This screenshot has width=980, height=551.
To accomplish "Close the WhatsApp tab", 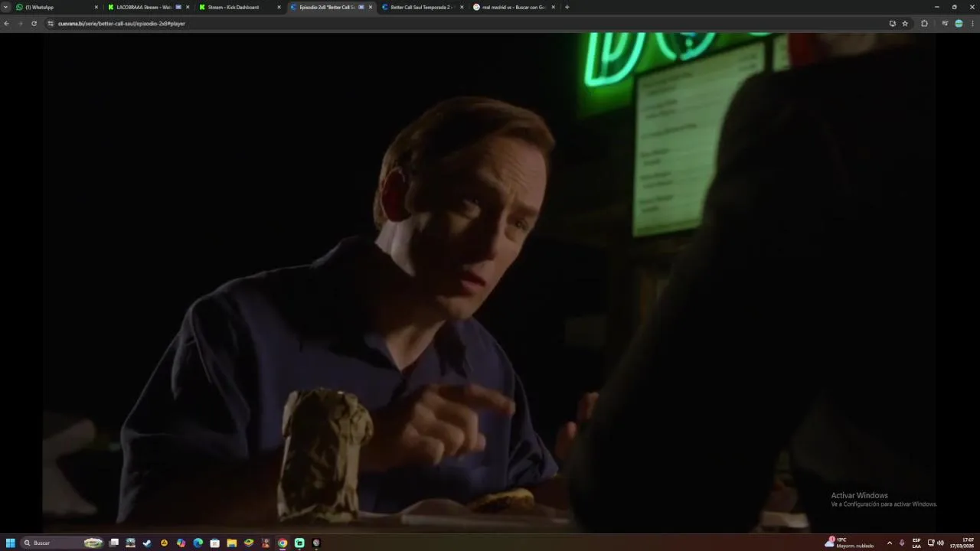I will [96, 7].
